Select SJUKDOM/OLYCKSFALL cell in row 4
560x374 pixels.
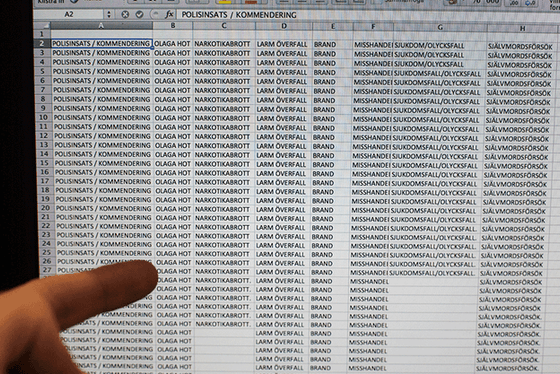(x=440, y=64)
